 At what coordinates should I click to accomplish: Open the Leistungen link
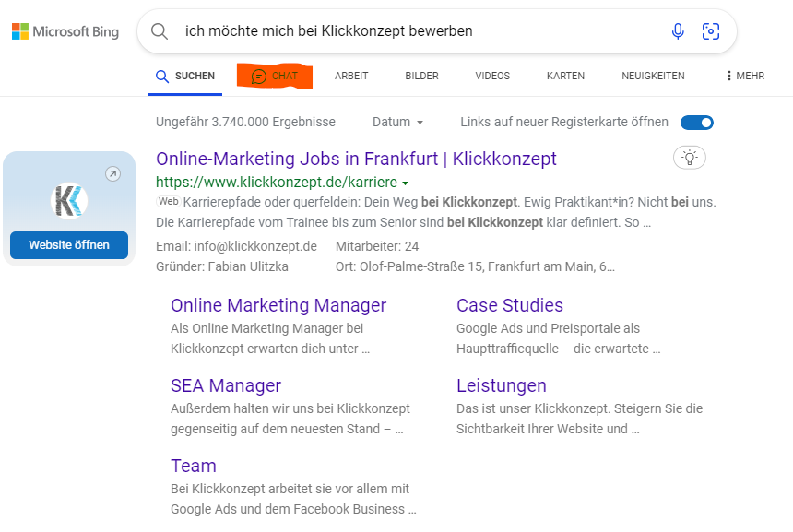[x=502, y=385]
